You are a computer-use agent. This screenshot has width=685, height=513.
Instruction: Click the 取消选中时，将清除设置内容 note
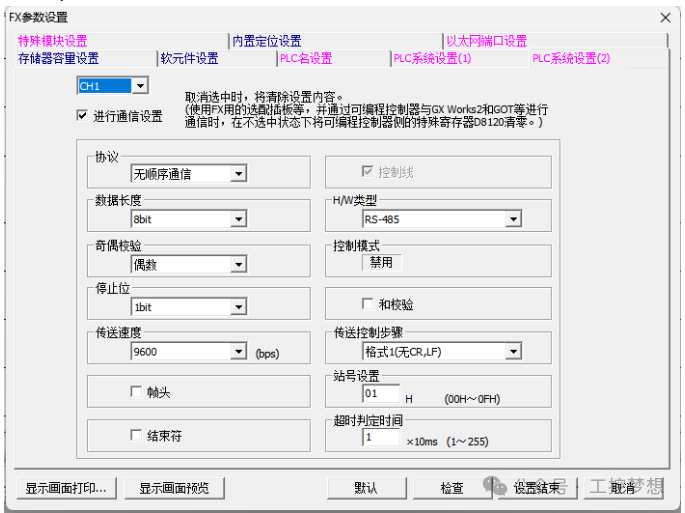pyautogui.click(x=264, y=97)
